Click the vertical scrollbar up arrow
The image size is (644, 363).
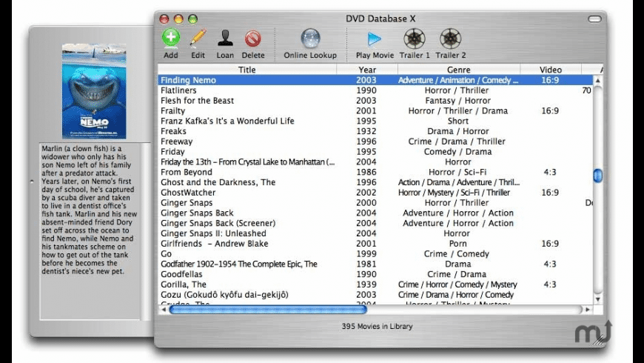pyautogui.click(x=598, y=81)
